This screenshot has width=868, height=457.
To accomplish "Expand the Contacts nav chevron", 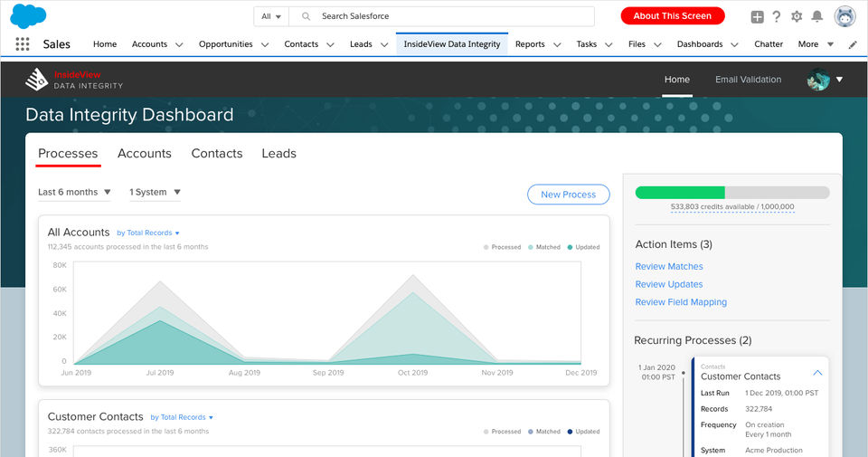I will click(330, 45).
